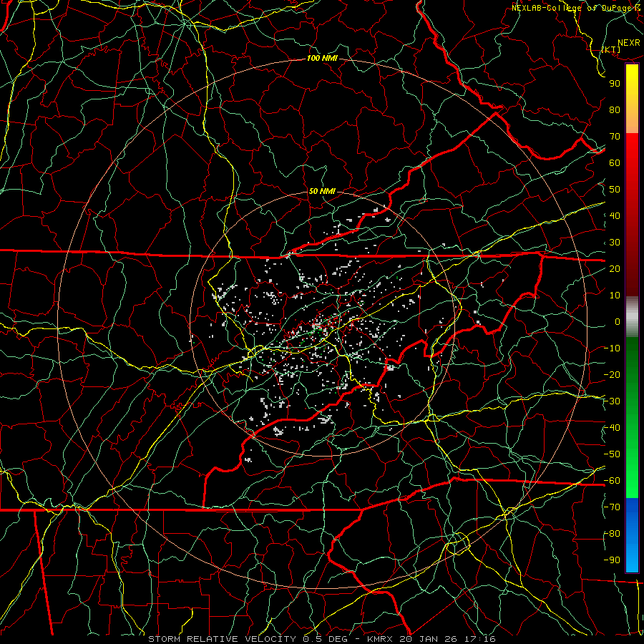Viewport: 644px width, 644px height.
Task: Click the positive "40" scale tick label
Action: [x=615, y=216]
